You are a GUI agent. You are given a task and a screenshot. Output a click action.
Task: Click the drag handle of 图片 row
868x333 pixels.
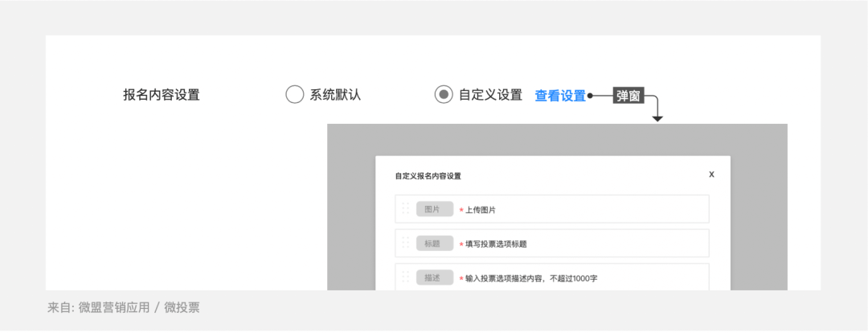pyautogui.click(x=405, y=209)
